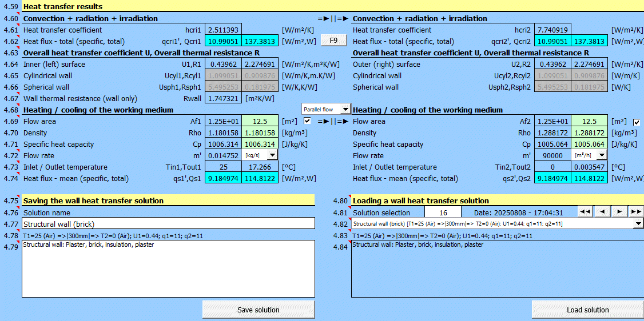Viewport: 644px width, 321px height.
Task: Click the Save solution button
Action: point(258,310)
